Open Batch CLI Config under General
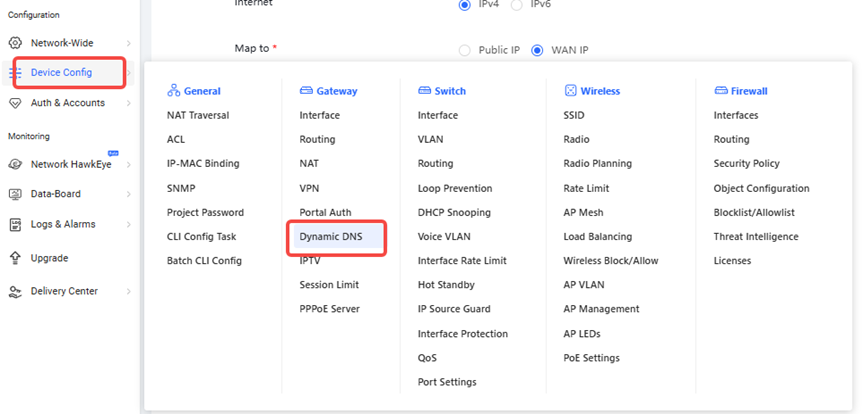Image resolution: width=863 pixels, height=414 pixels. (204, 261)
